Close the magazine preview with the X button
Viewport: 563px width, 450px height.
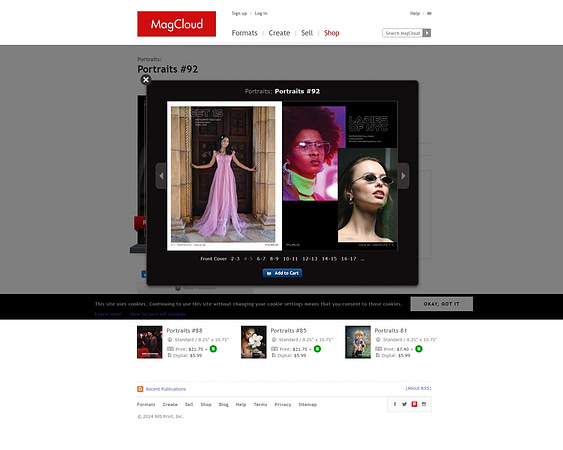coord(146,80)
